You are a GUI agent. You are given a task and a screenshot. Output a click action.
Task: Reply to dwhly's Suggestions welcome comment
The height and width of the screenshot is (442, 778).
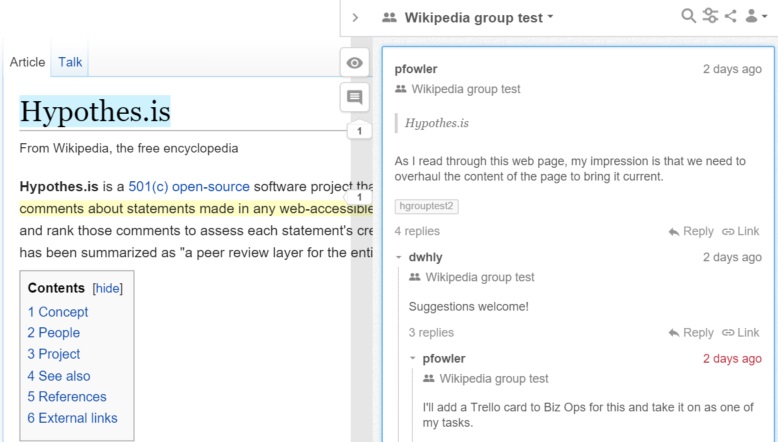click(691, 332)
